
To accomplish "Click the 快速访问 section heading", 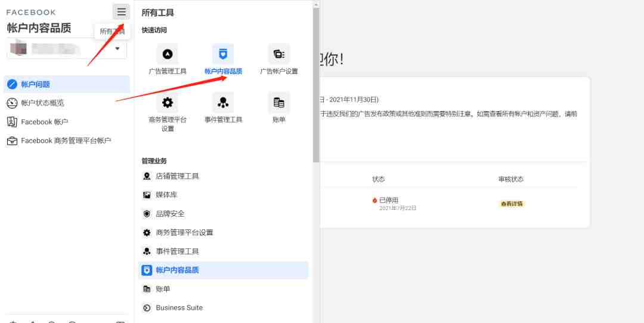I will click(154, 30).
